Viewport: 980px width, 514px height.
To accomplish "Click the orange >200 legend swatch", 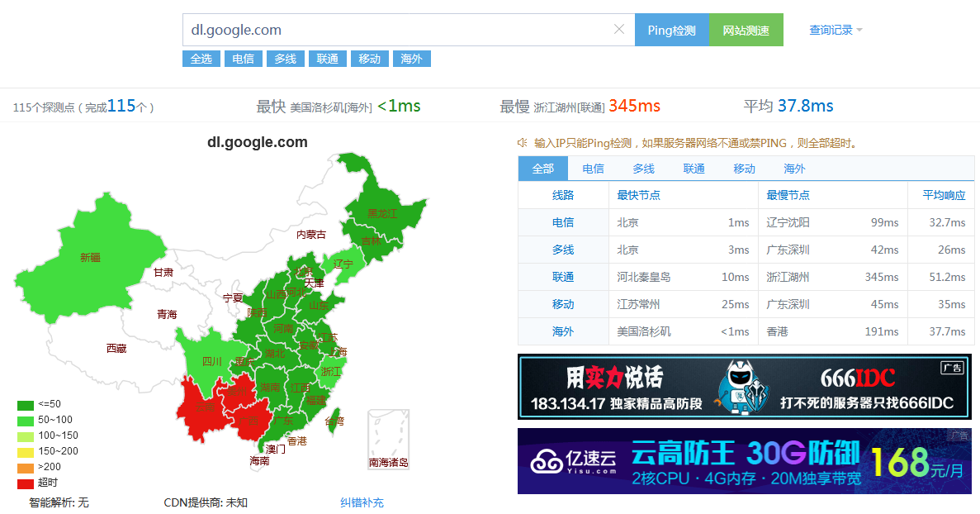I will click(26, 467).
